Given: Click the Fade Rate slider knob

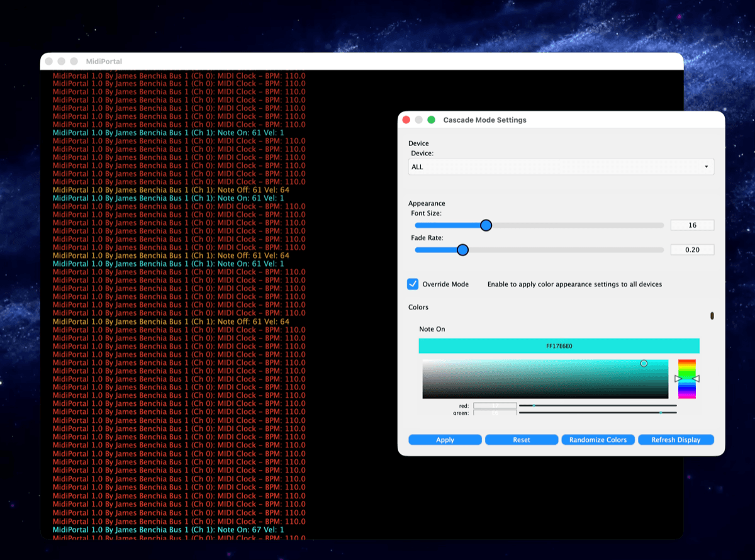Looking at the screenshot, I should tap(462, 250).
